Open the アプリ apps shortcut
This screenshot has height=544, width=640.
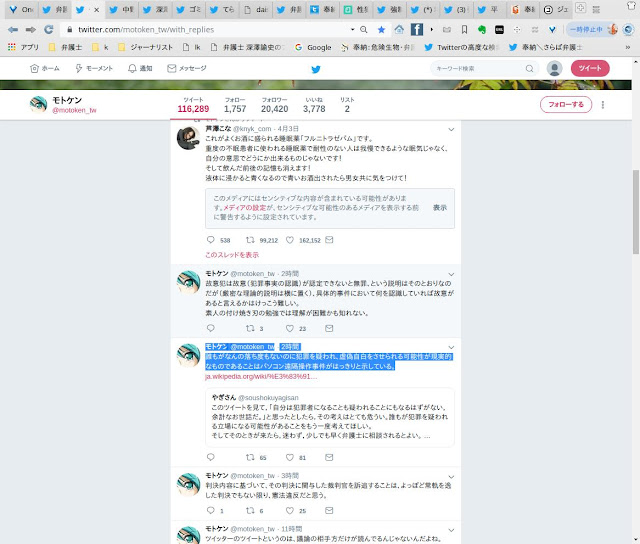[x=23, y=47]
